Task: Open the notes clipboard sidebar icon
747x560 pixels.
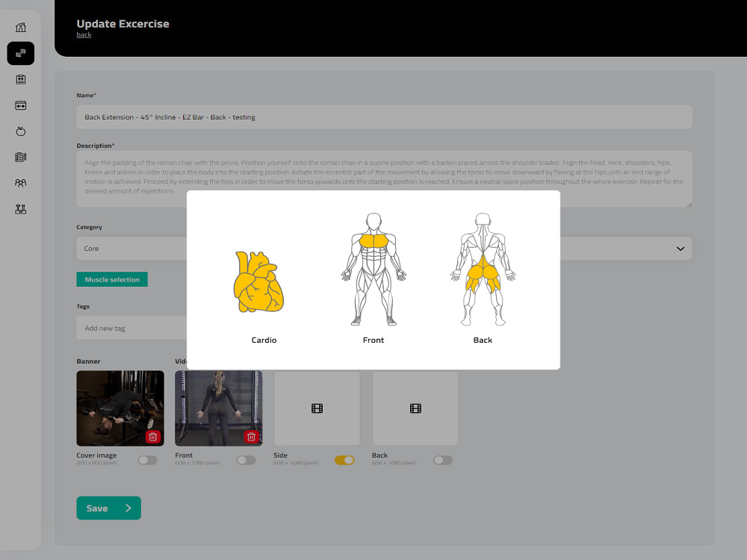Action: (x=20, y=157)
